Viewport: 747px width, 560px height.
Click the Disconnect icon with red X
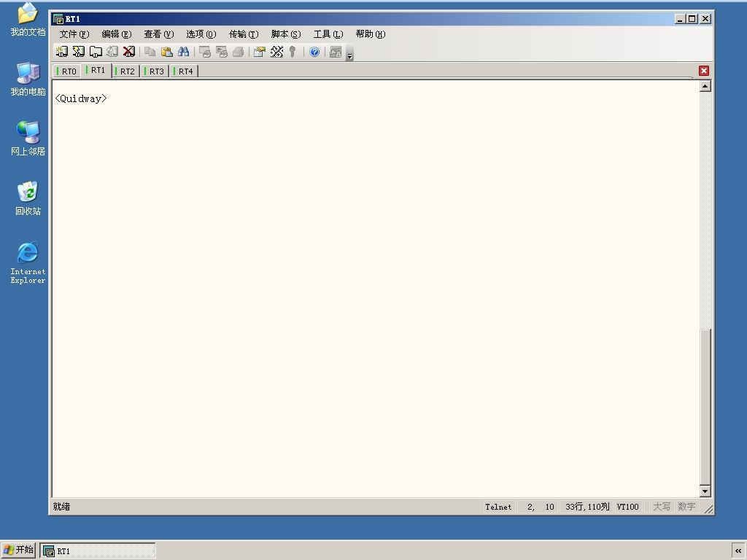click(128, 52)
